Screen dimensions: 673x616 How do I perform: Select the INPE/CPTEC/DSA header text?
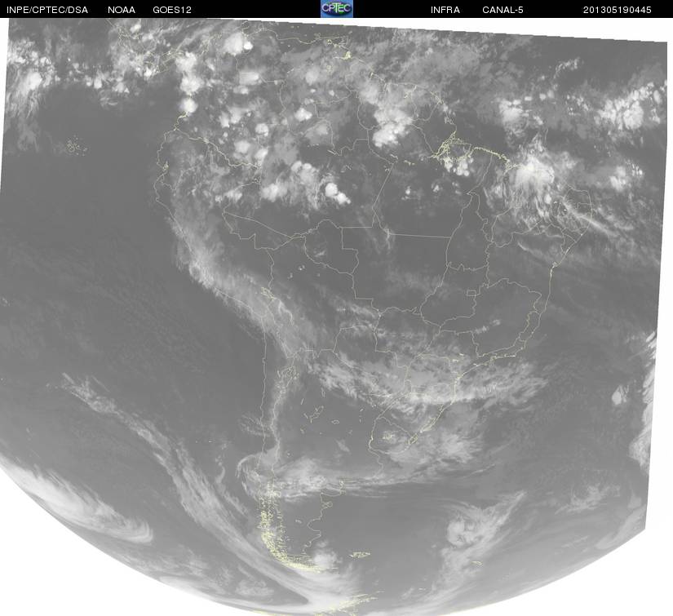click(47, 10)
